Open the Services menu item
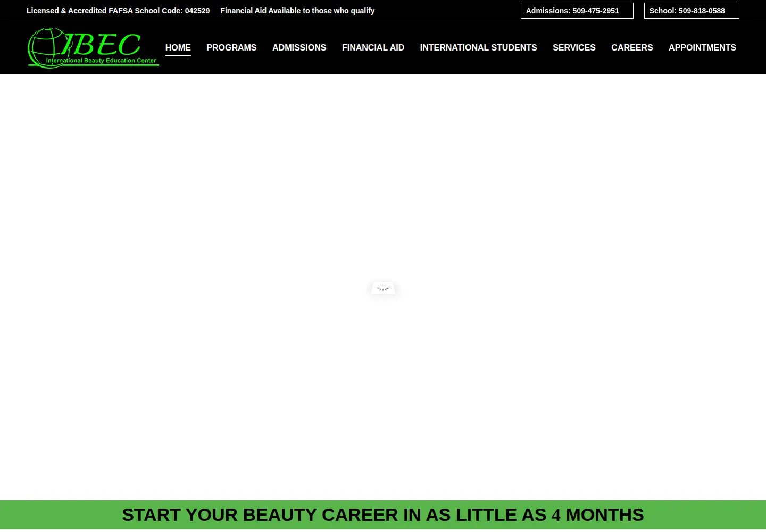 click(x=574, y=47)
